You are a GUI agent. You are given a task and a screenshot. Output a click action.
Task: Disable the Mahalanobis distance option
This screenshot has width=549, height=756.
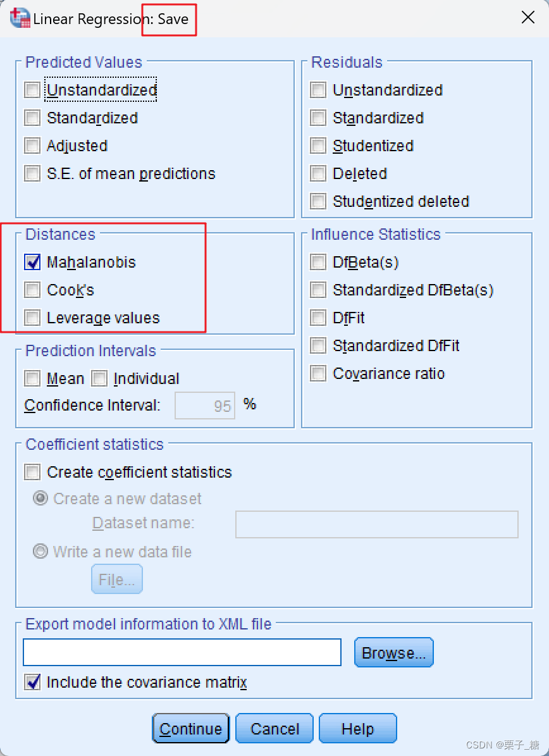click(32, 262)
